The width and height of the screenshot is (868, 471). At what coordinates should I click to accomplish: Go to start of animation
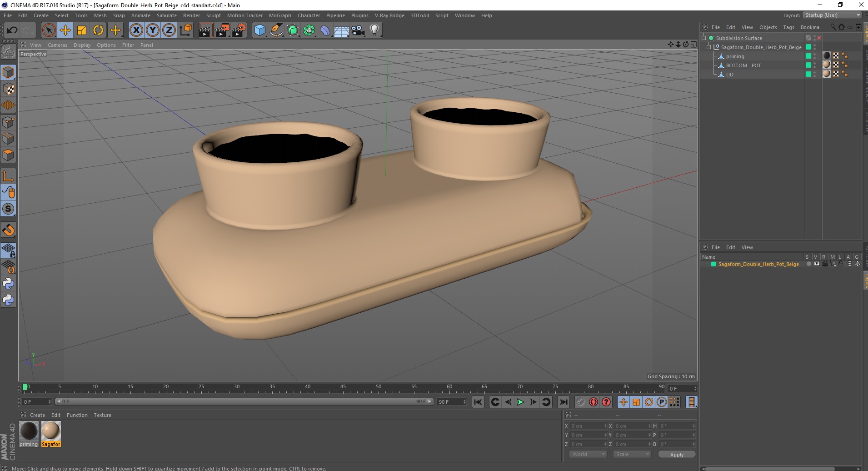pos(478,402)
